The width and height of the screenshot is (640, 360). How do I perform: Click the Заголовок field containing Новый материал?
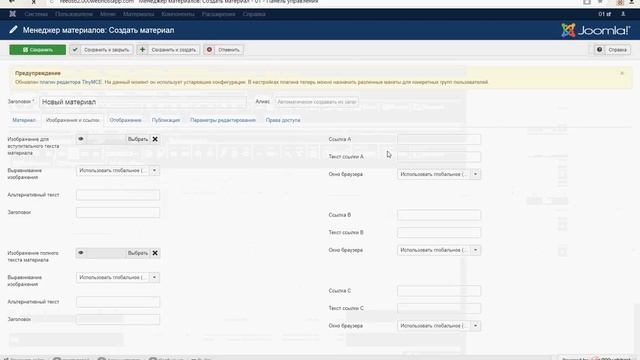(x=143, y=102)
